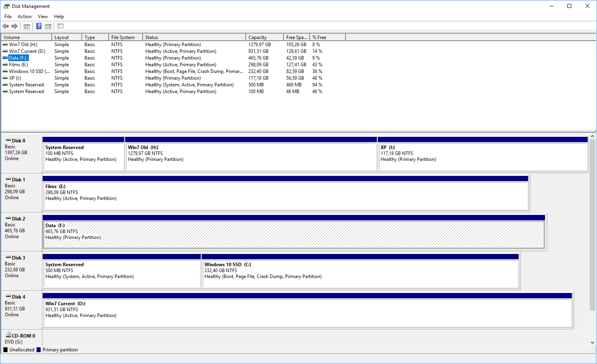This screenshot has width=597, height=364.
Task: Click the Show/Hide action pane toolbar icon
Action: [48, 26]
